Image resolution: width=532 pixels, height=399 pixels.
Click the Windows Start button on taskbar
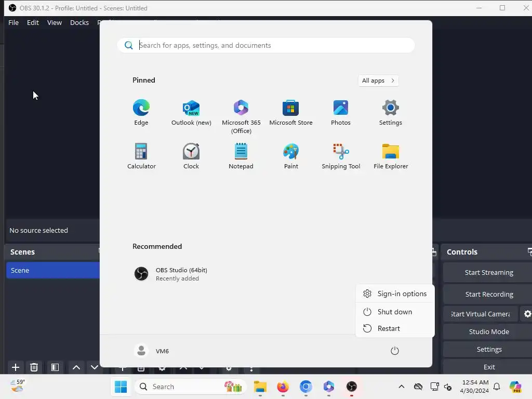121,387
